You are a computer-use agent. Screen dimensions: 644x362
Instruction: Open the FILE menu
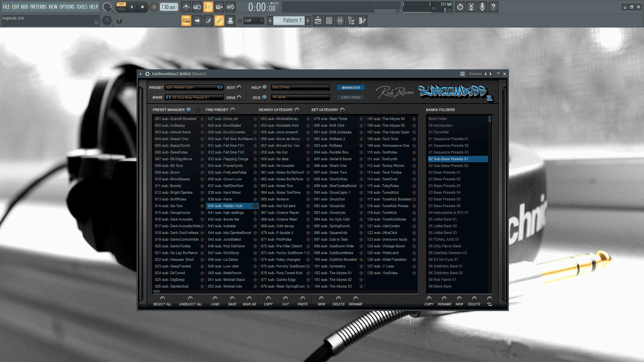point(6,7)
